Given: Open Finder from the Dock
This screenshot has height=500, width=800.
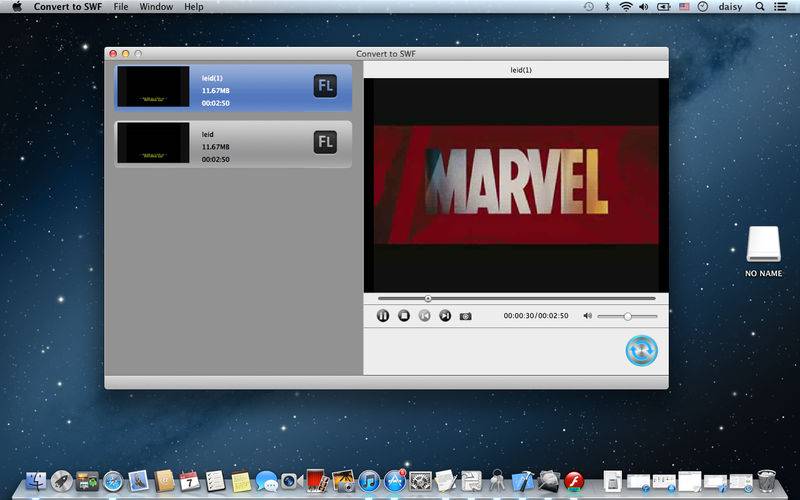Looking at the screenshot, I should click(36, 481).
